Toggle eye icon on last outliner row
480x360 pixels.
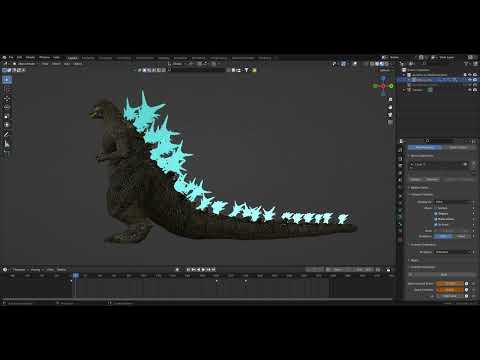470,90
